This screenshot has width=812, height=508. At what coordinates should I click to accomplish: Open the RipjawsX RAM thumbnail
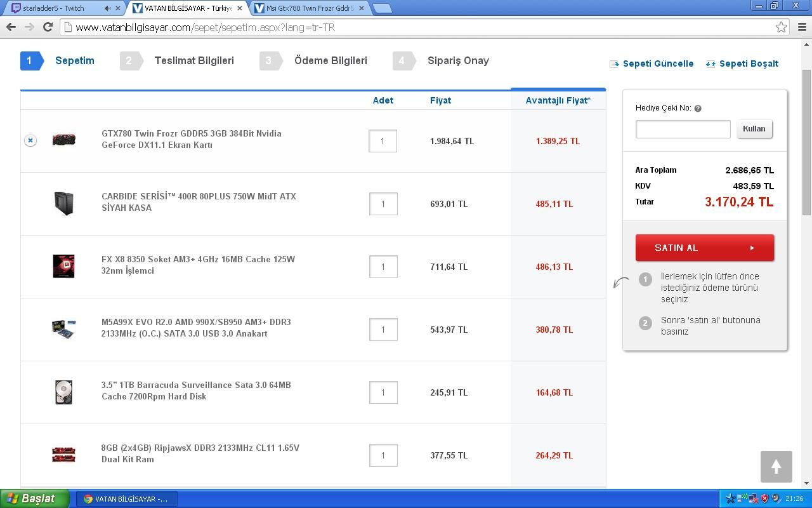click(63, 455)
